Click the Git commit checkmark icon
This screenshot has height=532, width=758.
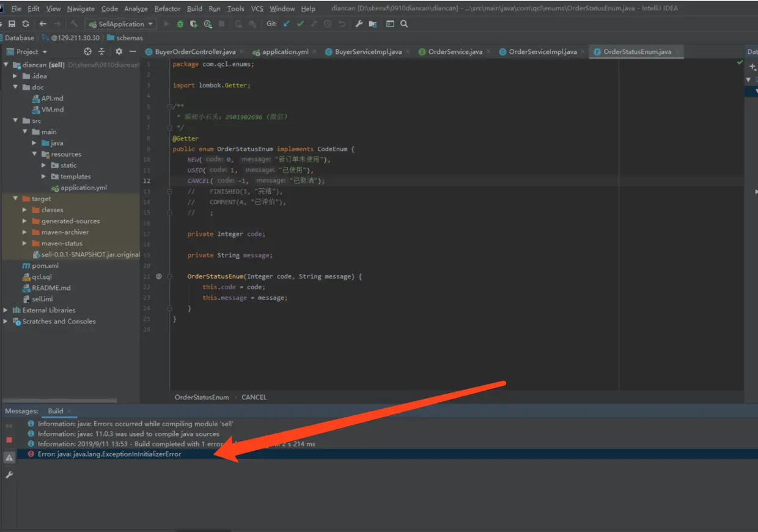pyautogui.click(x=300, y=24)
